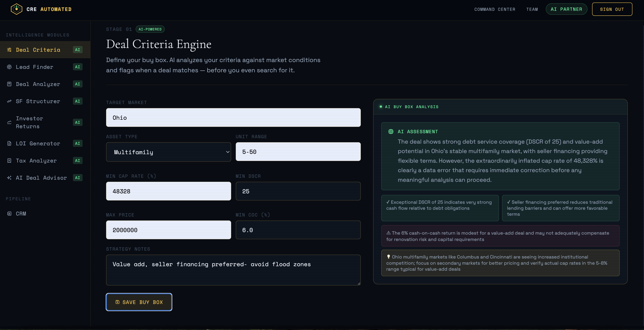Screen dimensions: 644x330
Task: Click the Sign Out button
Action: (x=612, y=9)
